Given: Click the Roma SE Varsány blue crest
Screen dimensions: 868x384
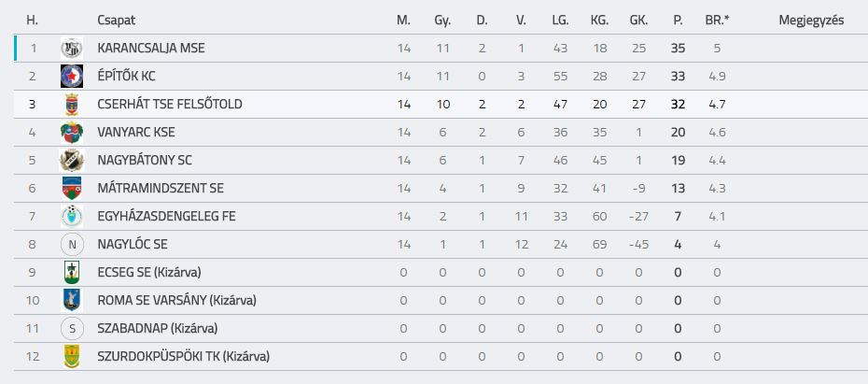Looking at the screenshot, I should (x=72, y=300).
